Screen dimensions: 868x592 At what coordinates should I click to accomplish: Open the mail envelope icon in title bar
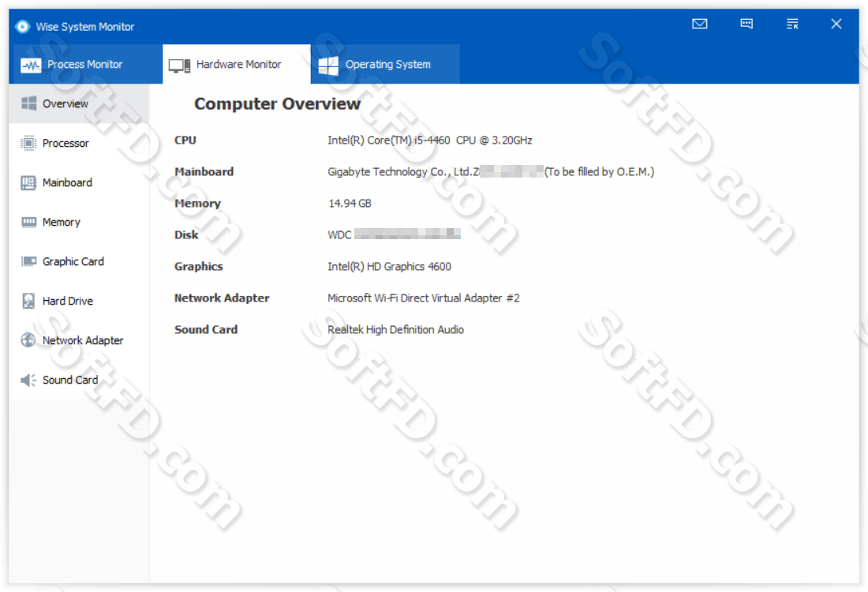point(700,24)
